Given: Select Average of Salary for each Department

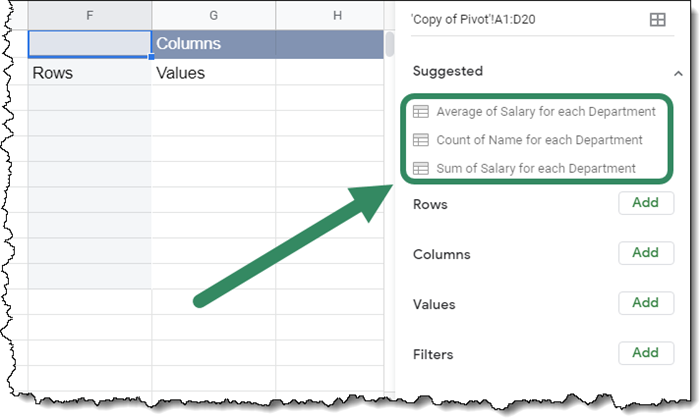Looking at the screenshot, I should 546,112.
